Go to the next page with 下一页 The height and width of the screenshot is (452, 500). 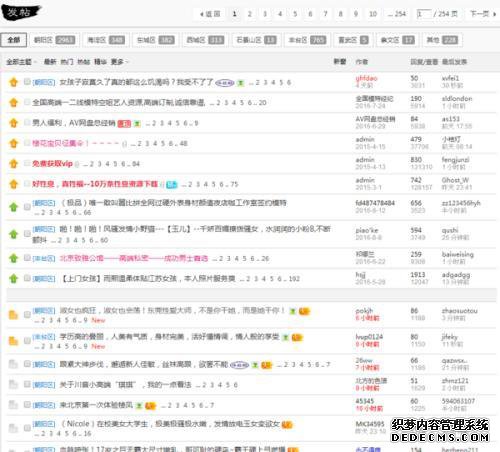483,14
